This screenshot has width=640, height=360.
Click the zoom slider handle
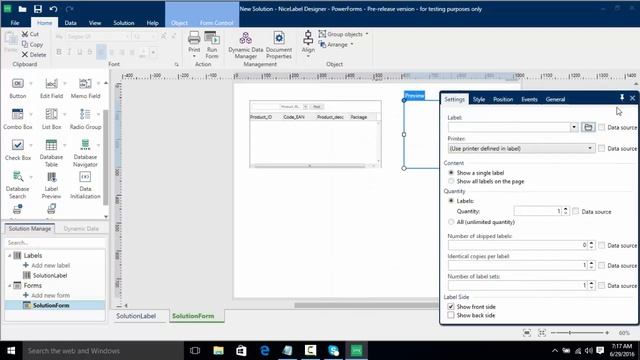tap(570, 333)
